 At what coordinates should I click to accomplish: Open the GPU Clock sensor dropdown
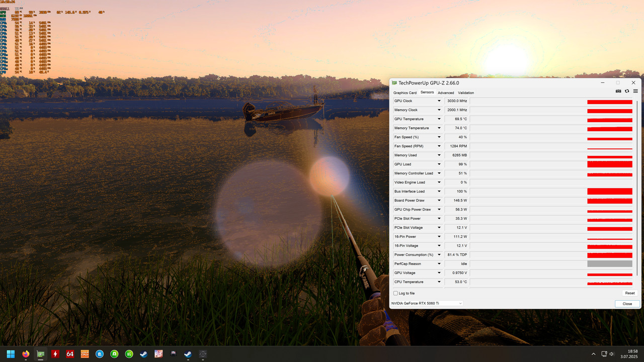click(439, 101)
